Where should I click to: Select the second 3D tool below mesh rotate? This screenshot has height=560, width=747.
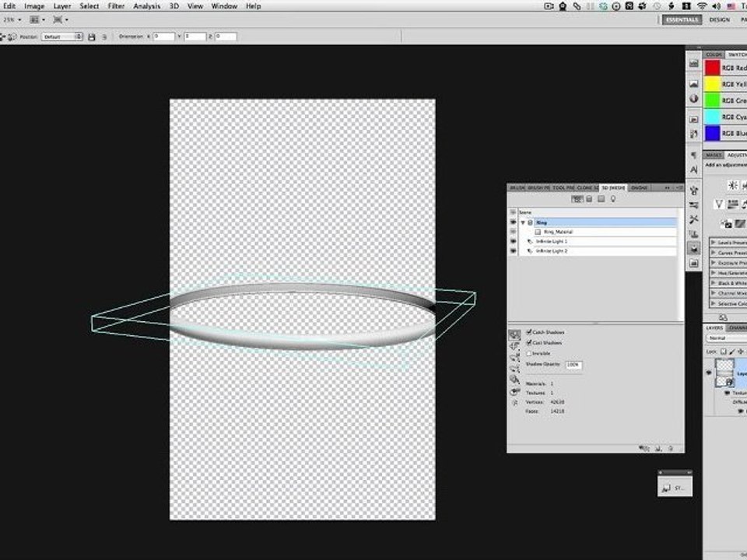tap(514, 347)
